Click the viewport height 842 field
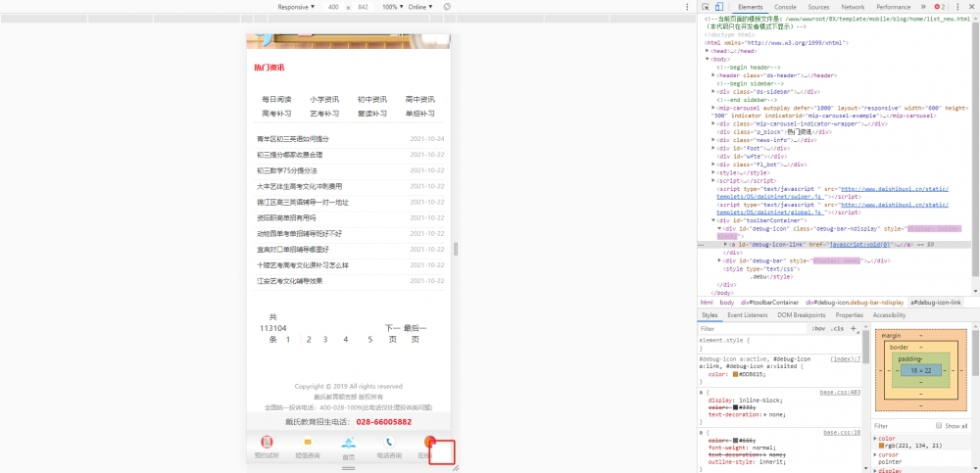 click(364, 7)
